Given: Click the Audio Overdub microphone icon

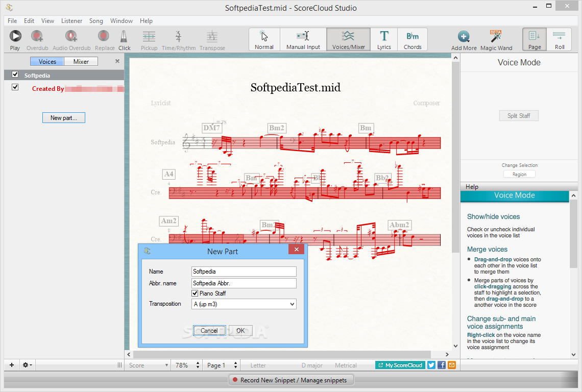Looking at the screenshot, I should (71, 36).
